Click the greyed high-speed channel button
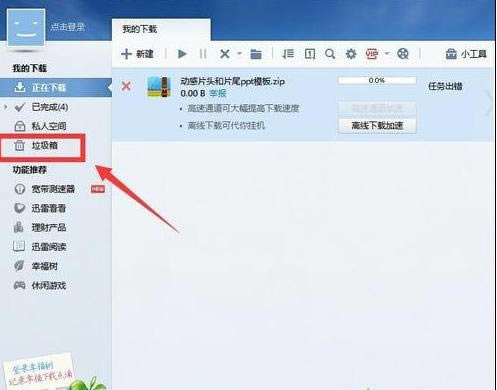The image size is (497, 390). click(x=377, y=108)
